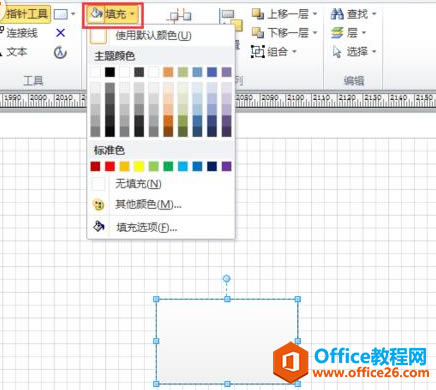Expand the Layers dropdown (层)
Viewport: 436px width, 390px height.
coord(364,33)
